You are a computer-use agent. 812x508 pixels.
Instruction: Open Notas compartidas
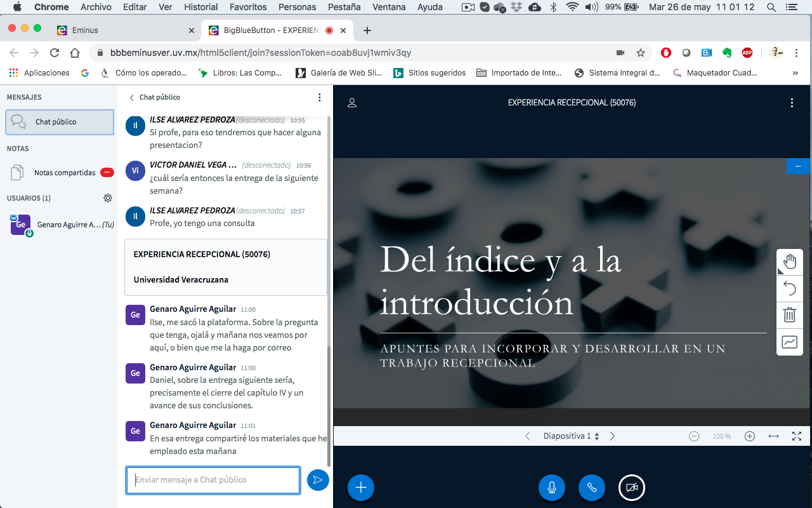click(x=65, y=173)
